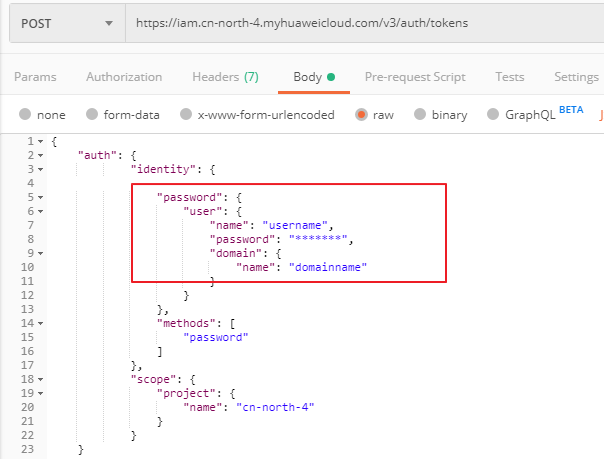
Task: Collapse the "auth" block on line 2
Action: 40,156
